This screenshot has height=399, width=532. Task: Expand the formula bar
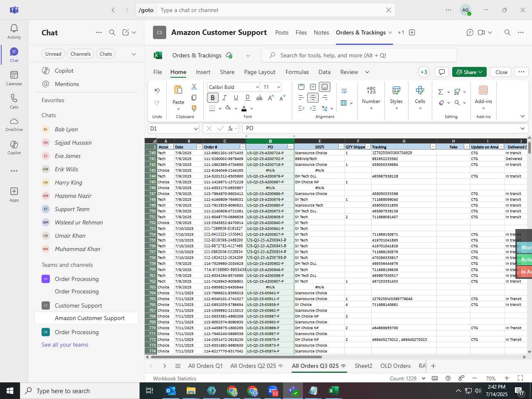pyautogui.click(x=522, y=128)
